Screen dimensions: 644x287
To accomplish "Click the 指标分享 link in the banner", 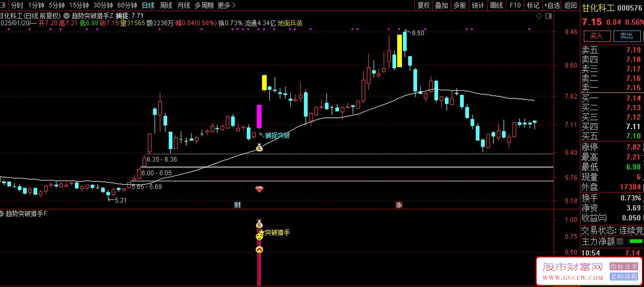I will [624, 267].
